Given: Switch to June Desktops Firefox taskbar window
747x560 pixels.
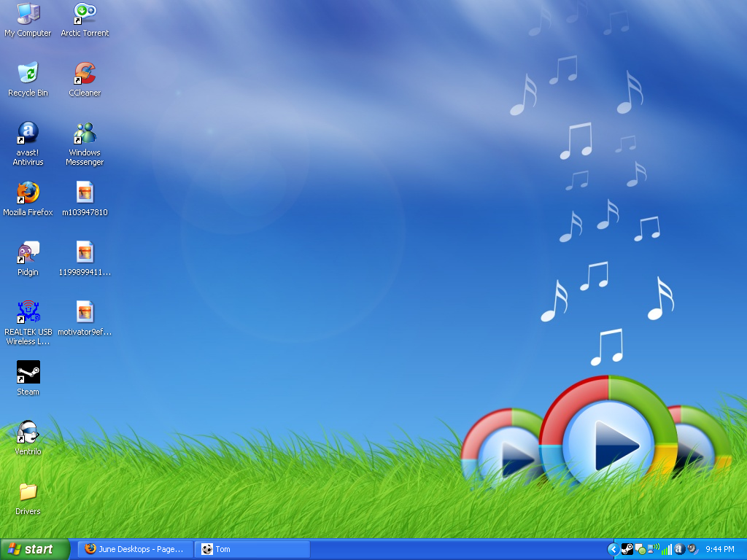Looking at the screenshot, I should point(135,550).
